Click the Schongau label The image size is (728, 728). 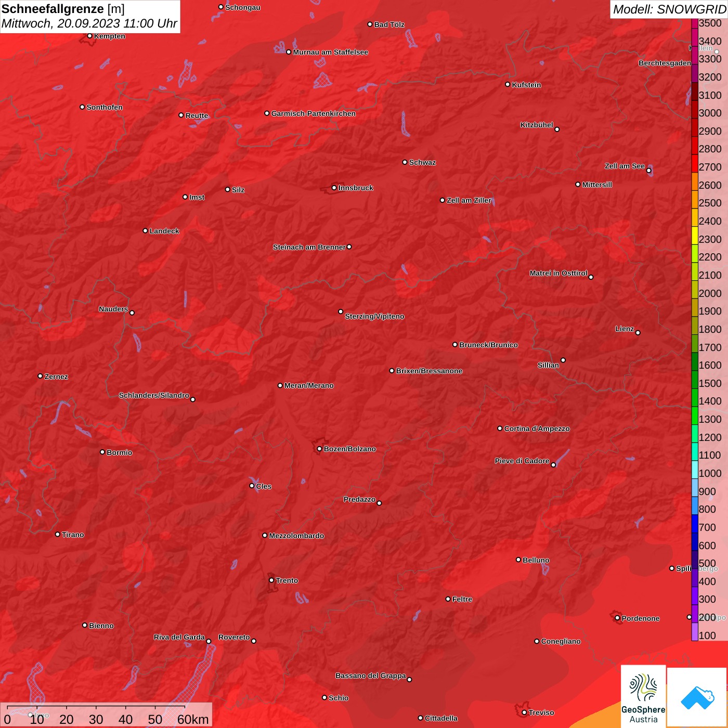(x=243, y=7)
